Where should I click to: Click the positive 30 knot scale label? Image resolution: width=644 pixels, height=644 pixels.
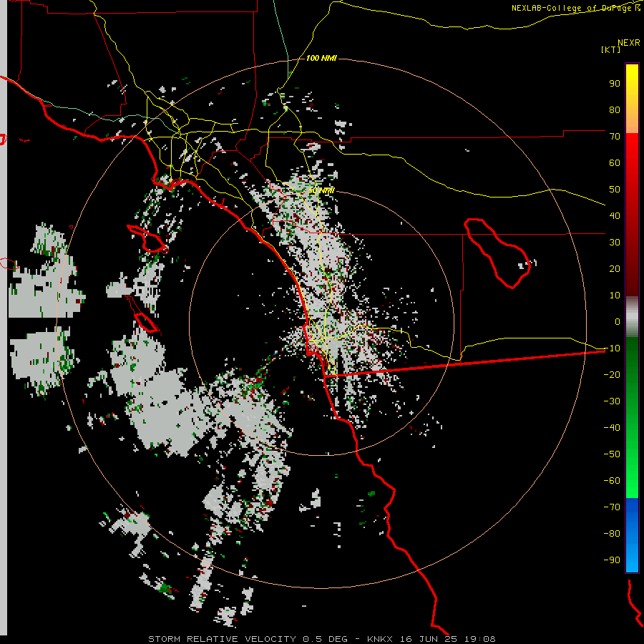coord(615,243)
